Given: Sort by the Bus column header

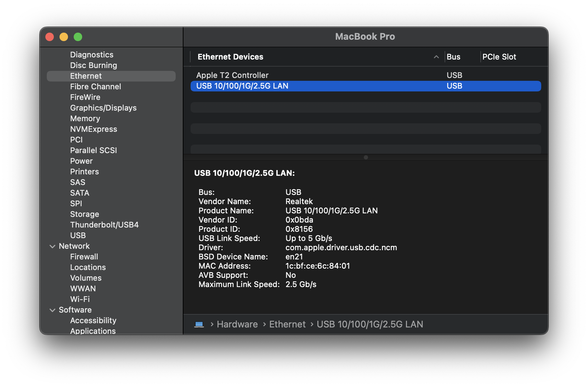Looking at the screenshot, I should 453,57.
